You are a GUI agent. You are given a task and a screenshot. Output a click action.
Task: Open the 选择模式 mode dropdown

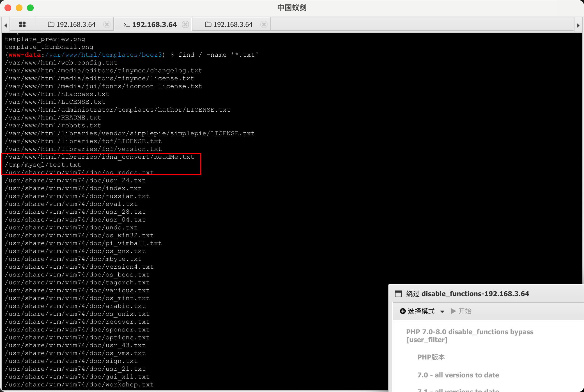click(x=422, y=311)
